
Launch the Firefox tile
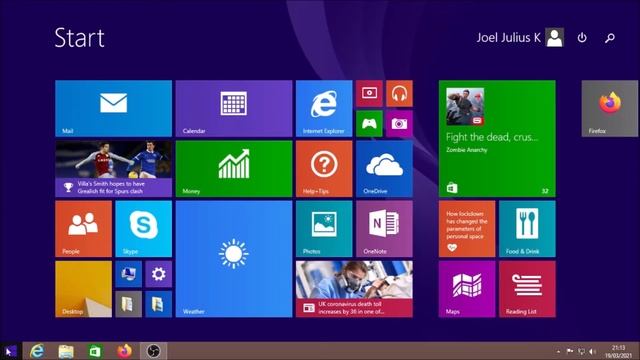[610, 108]
